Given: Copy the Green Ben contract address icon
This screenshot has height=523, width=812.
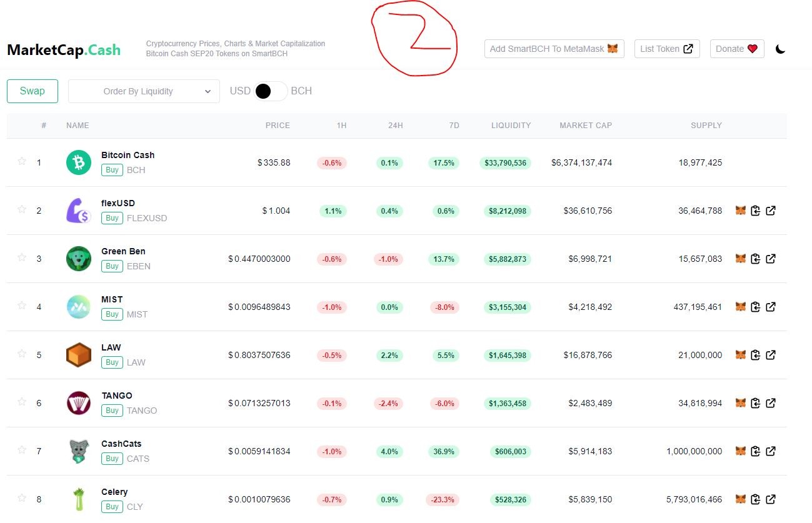Looking at the screenshot, I should coord(756,259).
